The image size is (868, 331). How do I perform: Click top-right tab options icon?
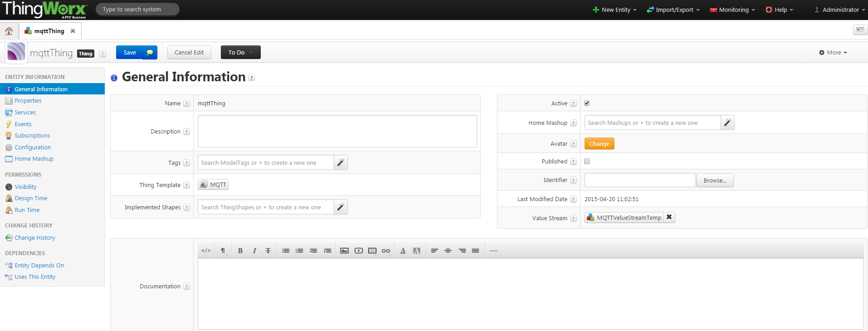859,30
